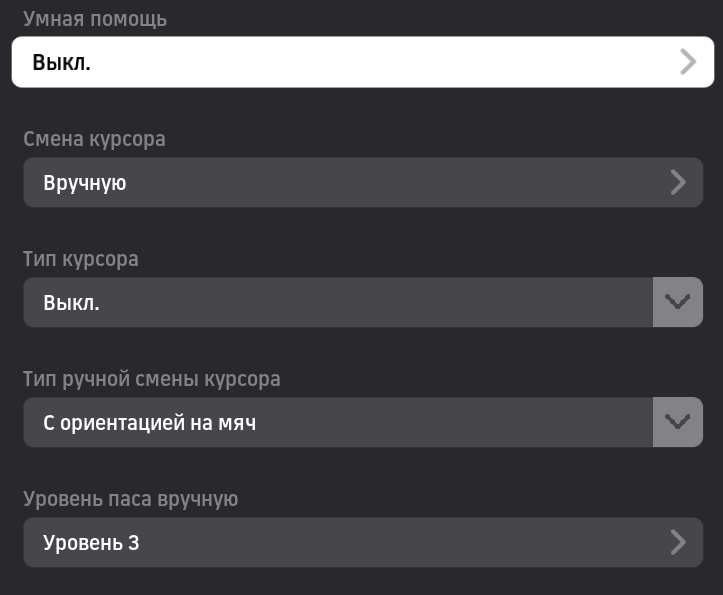Select the Уровень паса вручную setting row
This screenshot has height=595, width=723.
(x=362, y=542)
